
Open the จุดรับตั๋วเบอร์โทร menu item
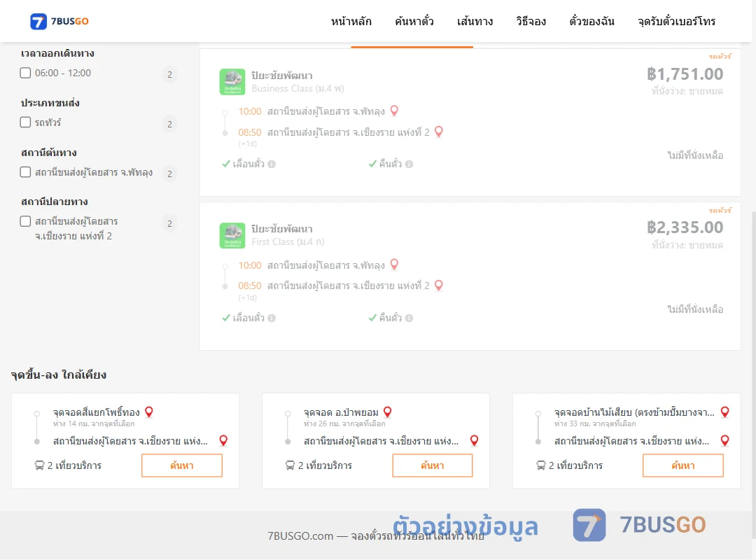[x=676, y=22]
